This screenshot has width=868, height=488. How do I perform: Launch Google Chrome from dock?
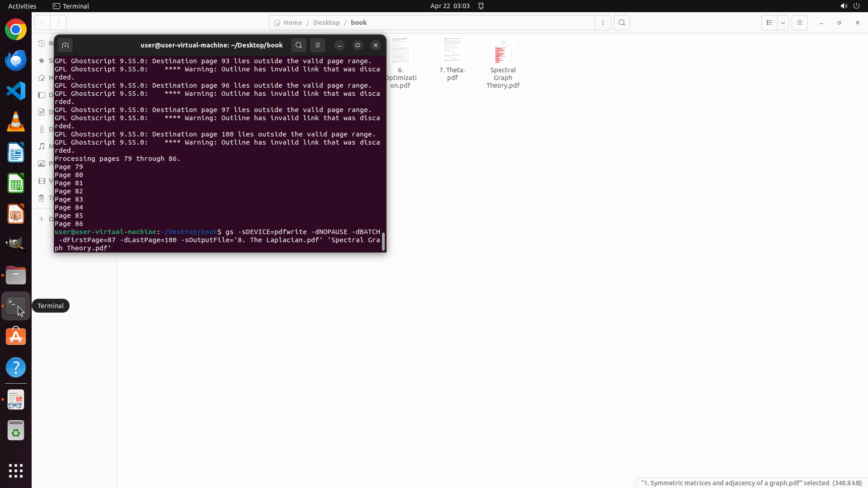[16, 30]
